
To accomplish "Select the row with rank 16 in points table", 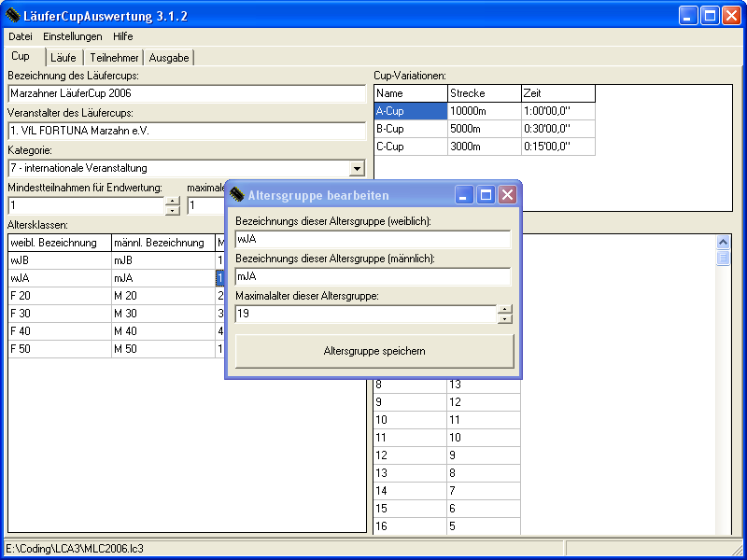I will coord(447,526).
